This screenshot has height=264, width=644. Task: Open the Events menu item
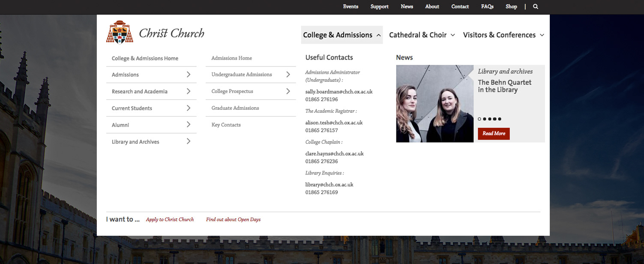coord(350,6)
